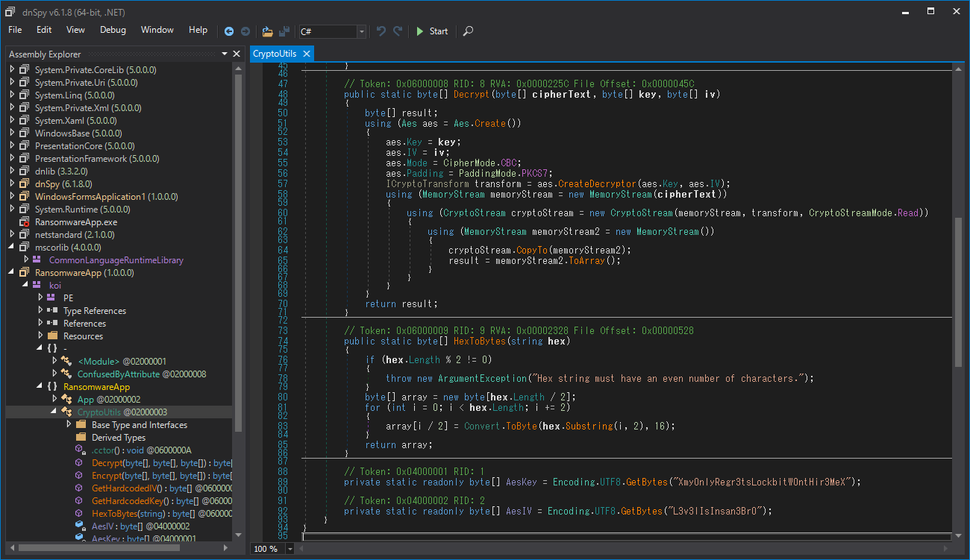Close the CryptoUtils tab with its X
This screenshot has width=970, height=560.
coord(306,54)
